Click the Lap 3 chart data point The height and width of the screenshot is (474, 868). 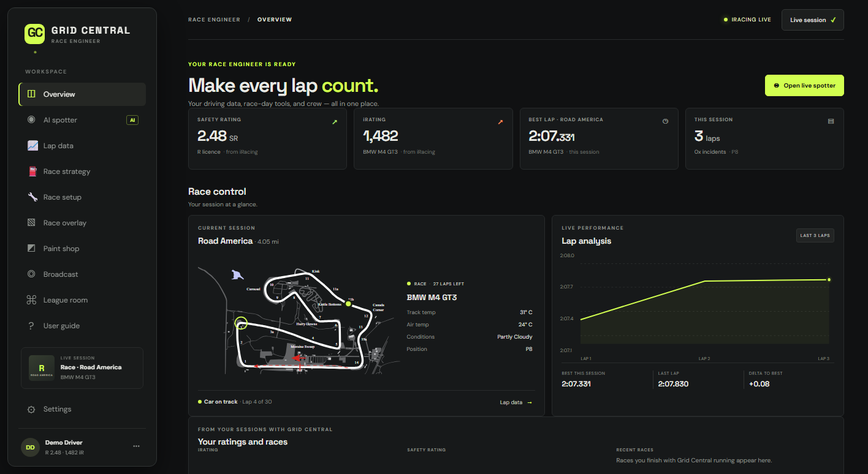pyautogui.click(x=829, y=280)
